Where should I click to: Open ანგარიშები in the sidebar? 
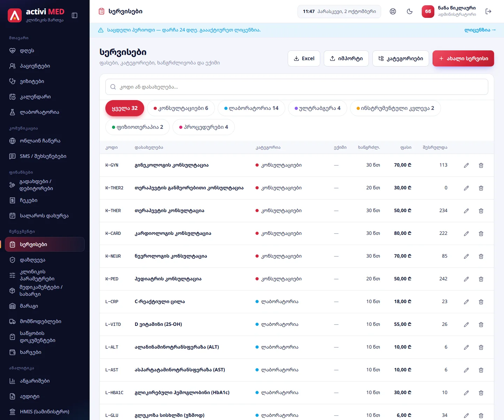tap(45, 381)
